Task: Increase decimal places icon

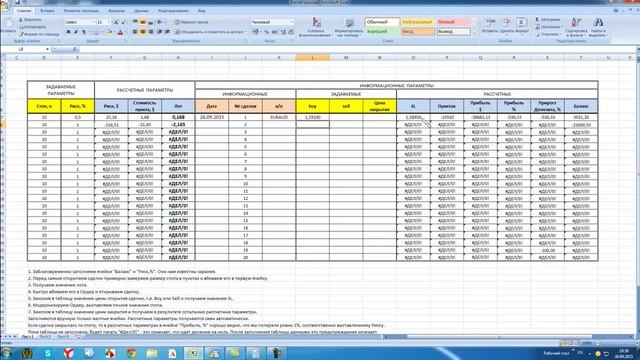Action: (283, 32)
